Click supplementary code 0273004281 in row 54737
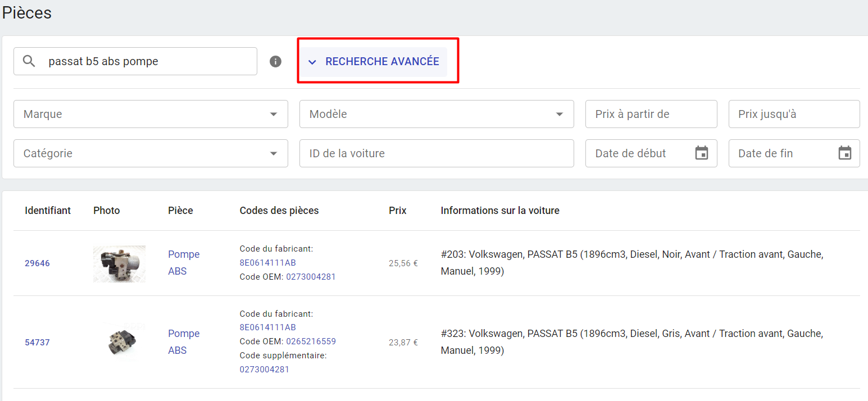This screenshot has width=868, height=401. [264, 370]
